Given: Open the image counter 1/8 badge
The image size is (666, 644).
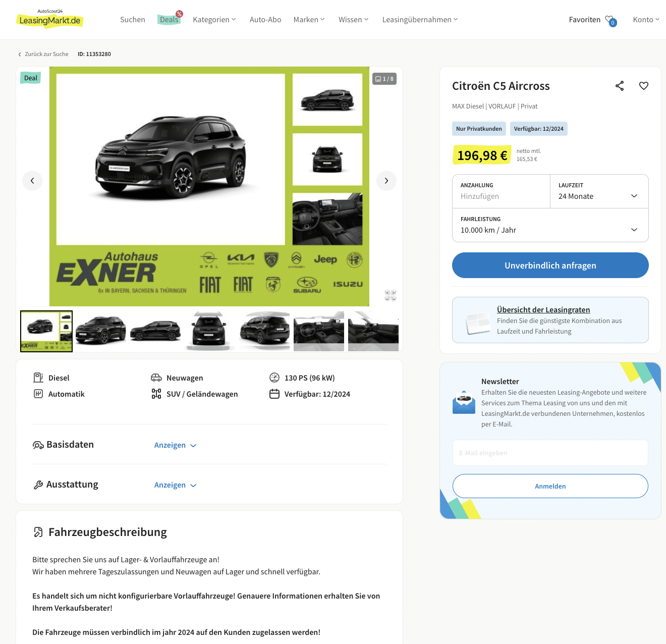Looking at the screenshot, I should pyautogui.click(x=384, y=79).
